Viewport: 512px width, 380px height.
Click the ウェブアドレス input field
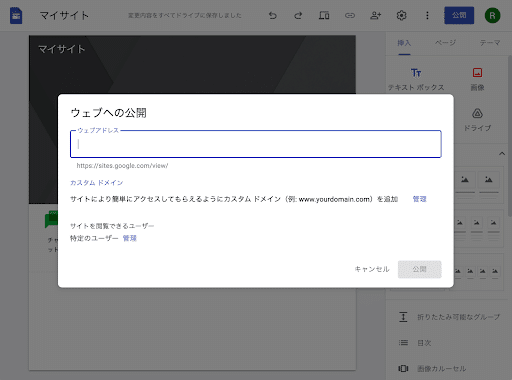(x=256, y=144)
